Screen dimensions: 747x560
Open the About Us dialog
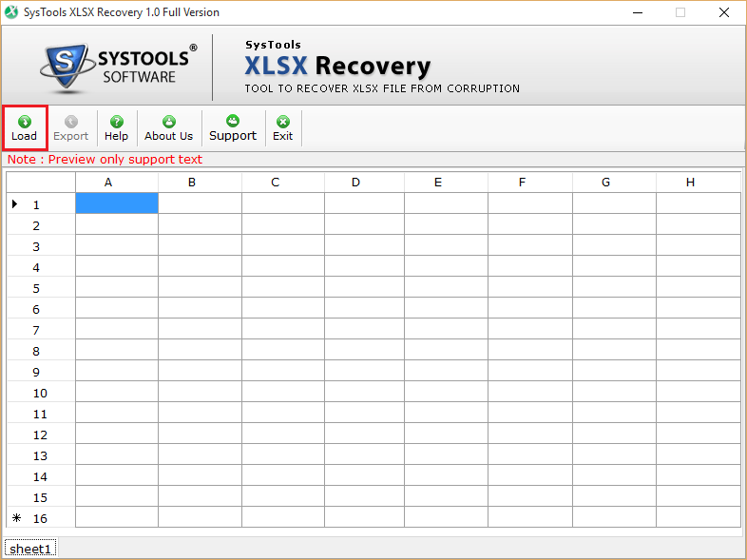point(168,128)
